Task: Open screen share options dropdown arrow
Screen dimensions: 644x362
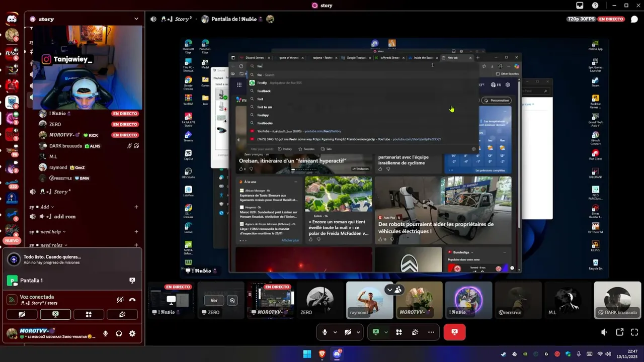Action: coord(386,332)
